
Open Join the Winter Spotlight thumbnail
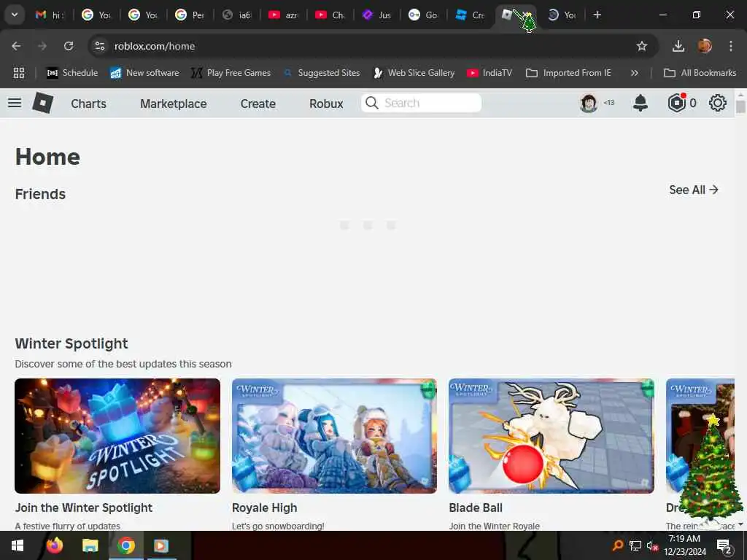(x=117, y=436)
